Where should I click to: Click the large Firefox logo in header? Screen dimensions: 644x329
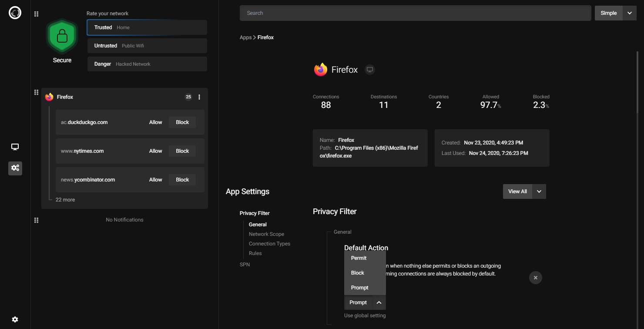pyautogui.click(x=321, y=70)
